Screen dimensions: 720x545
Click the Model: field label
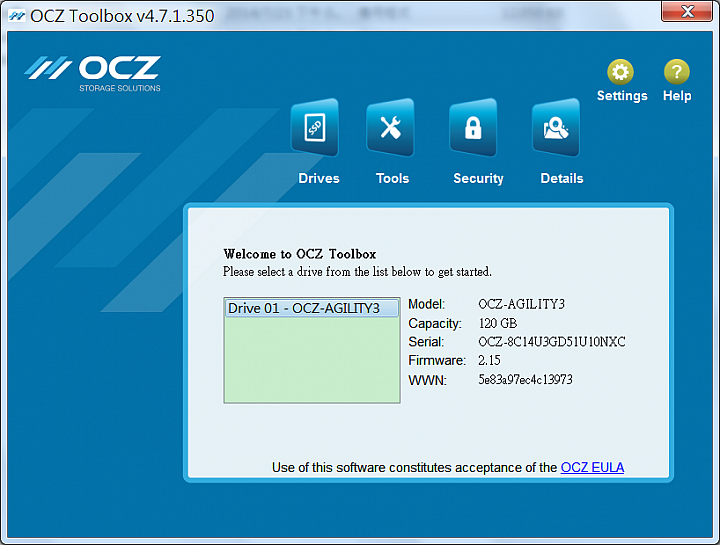click(x=427, y=304)
